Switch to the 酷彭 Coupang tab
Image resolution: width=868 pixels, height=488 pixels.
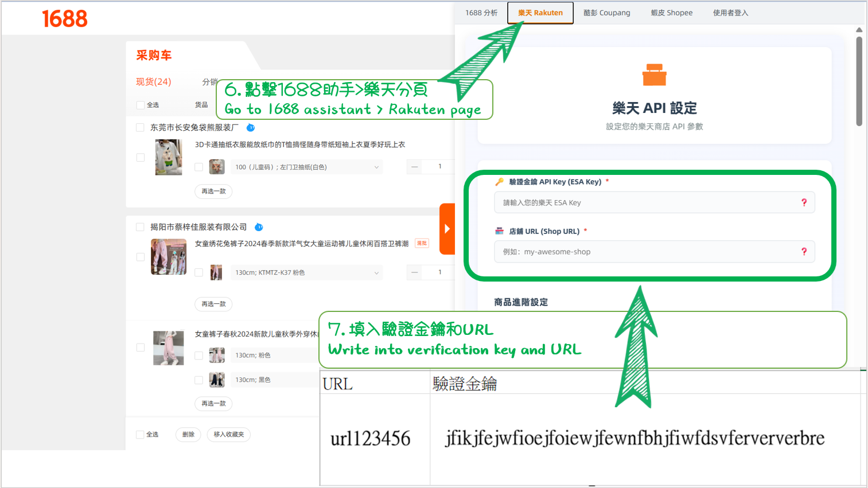[606, 13]
